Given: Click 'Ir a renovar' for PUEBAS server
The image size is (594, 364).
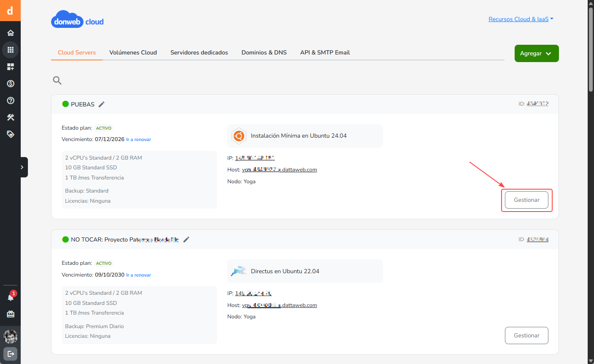Looking at the screenshot, I should pos(138,139).
